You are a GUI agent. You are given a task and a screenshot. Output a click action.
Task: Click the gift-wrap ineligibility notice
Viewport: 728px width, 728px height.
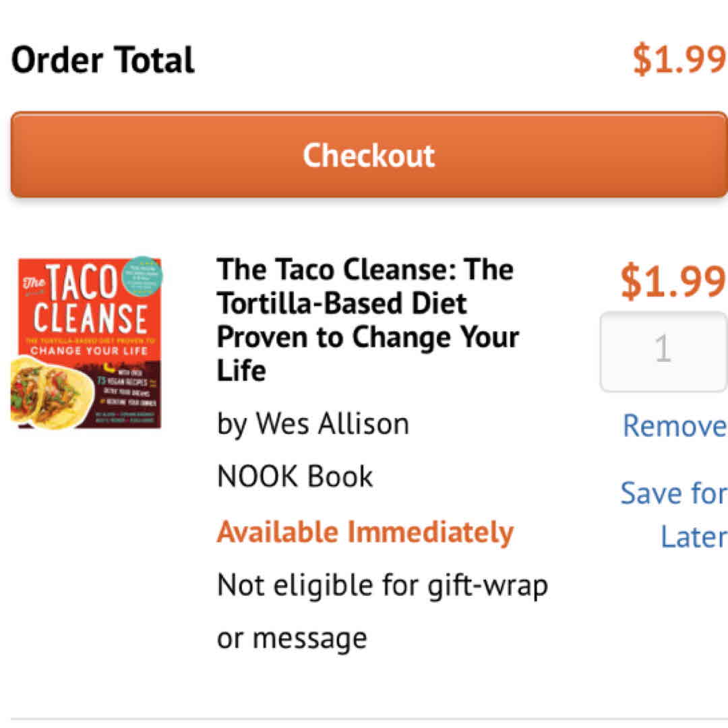[382, 611]
